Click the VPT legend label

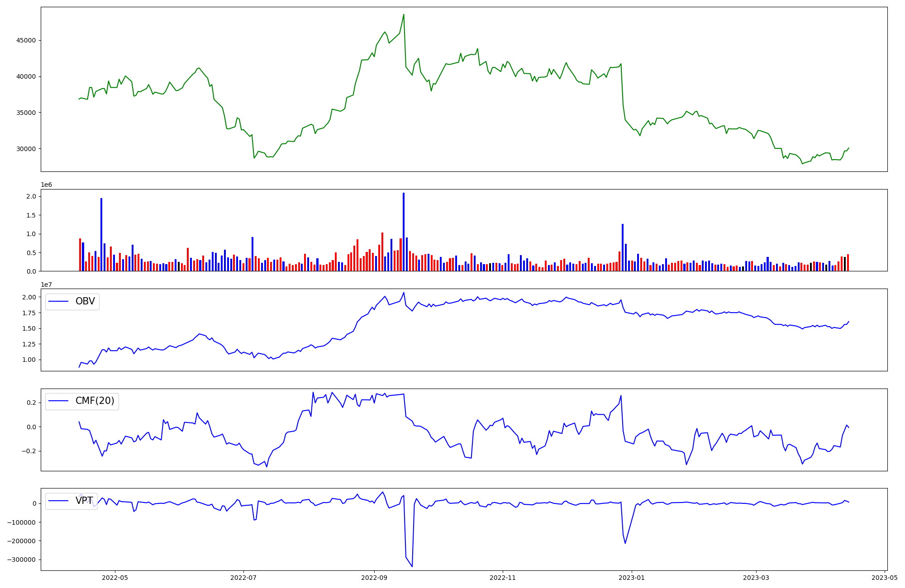point(84,501)
